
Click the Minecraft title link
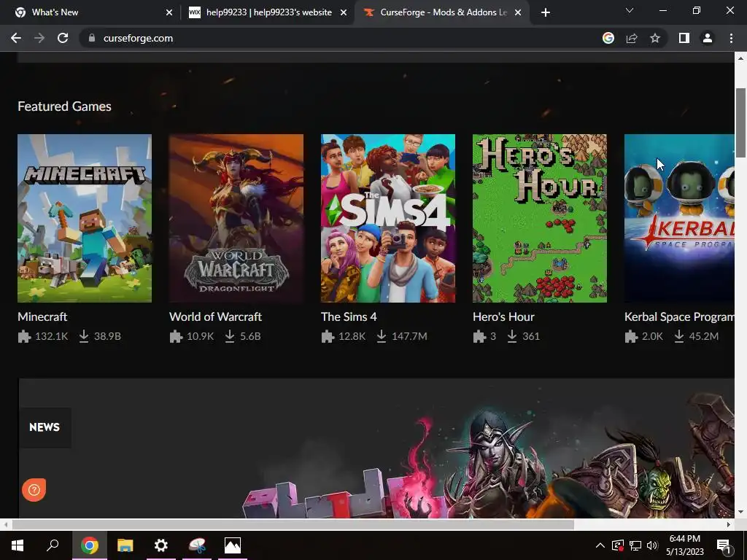(42, 316)
